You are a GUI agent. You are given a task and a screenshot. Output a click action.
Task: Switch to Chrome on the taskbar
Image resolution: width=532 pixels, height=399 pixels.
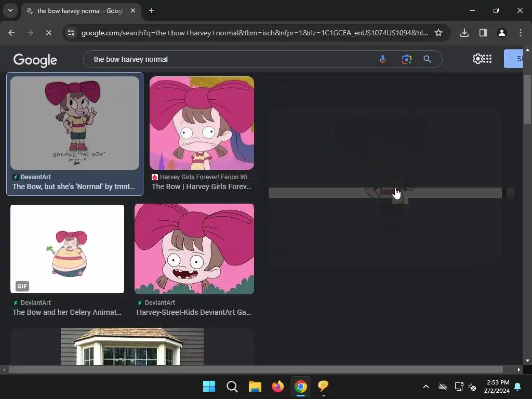301,386
